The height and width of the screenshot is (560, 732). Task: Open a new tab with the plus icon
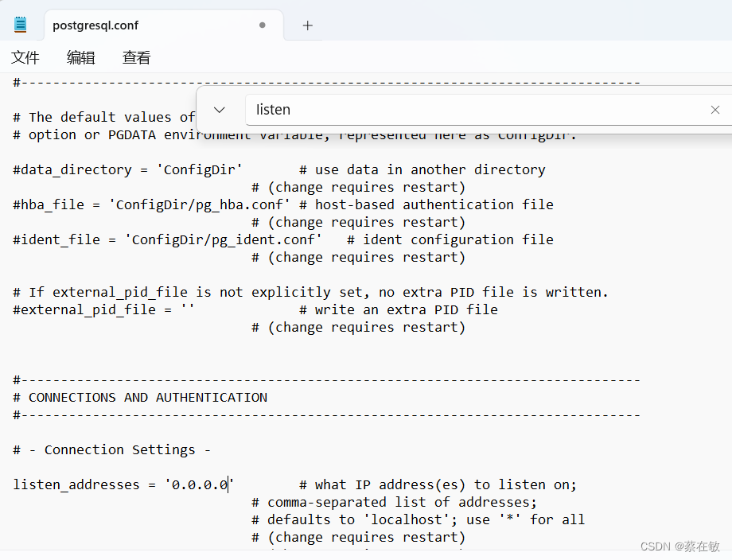tap(307, 25)
